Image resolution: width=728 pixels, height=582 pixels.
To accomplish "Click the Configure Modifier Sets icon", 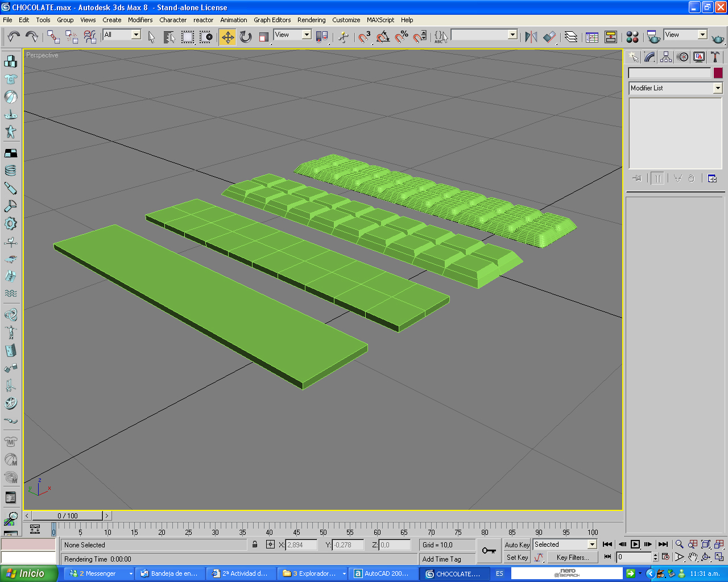I will (x=712, y=178).
